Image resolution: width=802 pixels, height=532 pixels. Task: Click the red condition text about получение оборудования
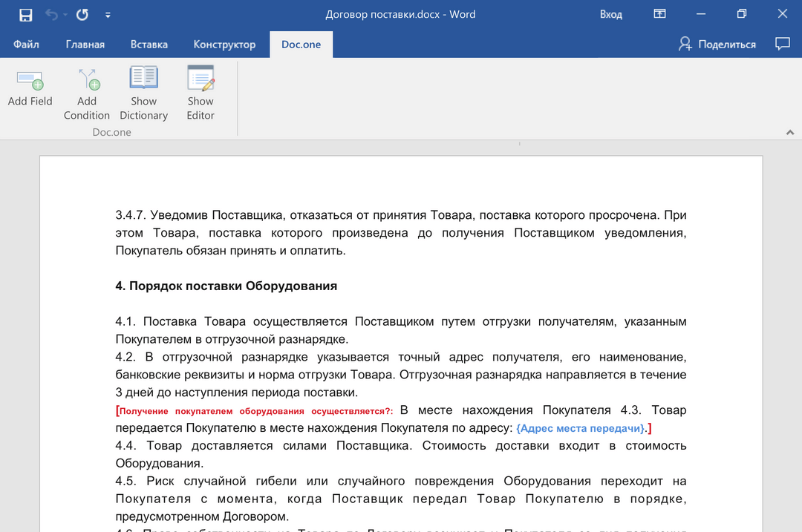tap(256, 411)
